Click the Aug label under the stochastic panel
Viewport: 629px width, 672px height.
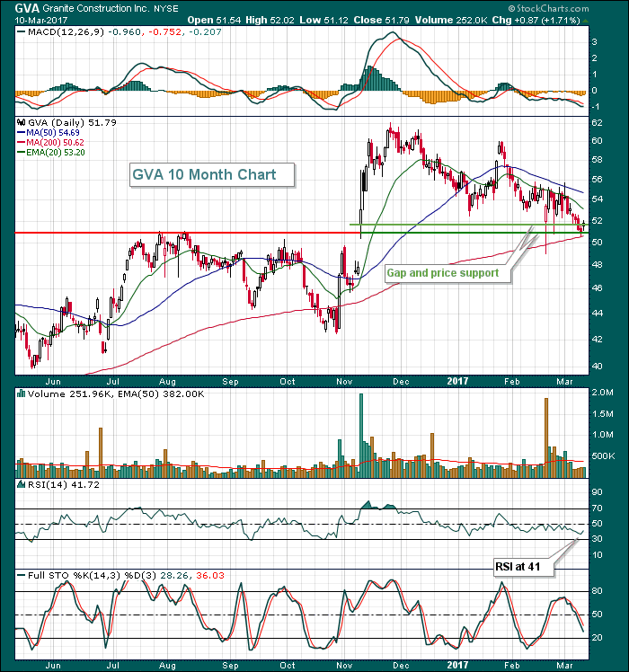tap(167, 666)
